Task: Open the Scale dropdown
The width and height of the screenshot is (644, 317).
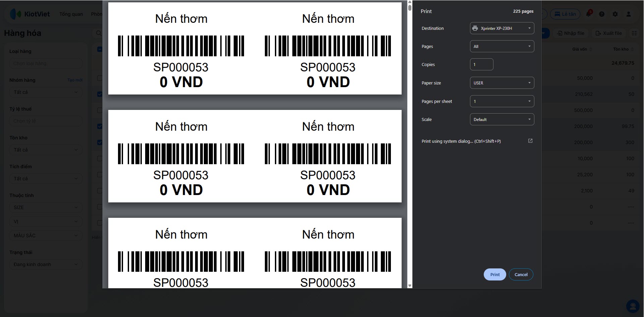Action: coord(502,120)
